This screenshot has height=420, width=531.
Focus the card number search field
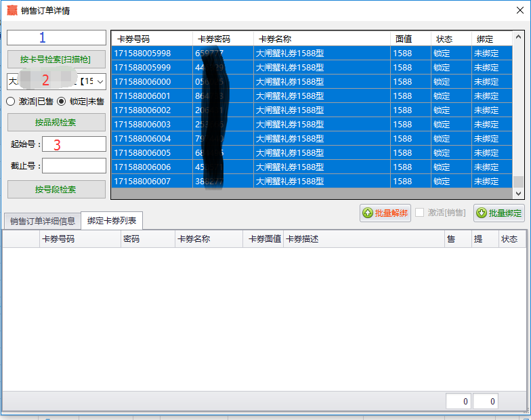tap(56, 38)
